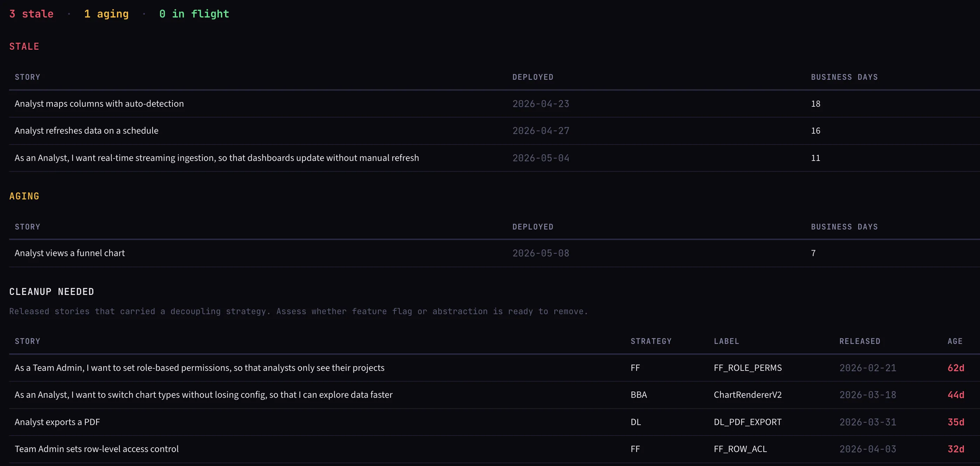Image resolution: width=980 pixels, height=466 pixels.
Task: Click the FF_ROLE_PERMS label
Action: click(x=748, y=368)
